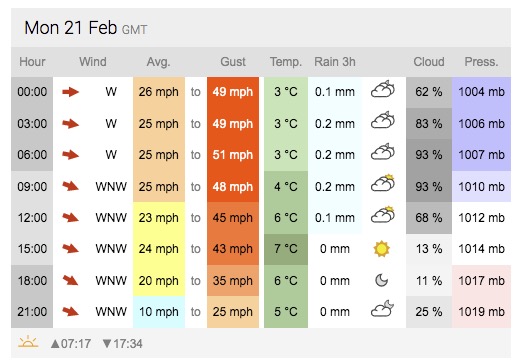Click the crescent moon icon at 18:00
This screenshot has height=363, width=525.
coord(381,280)
